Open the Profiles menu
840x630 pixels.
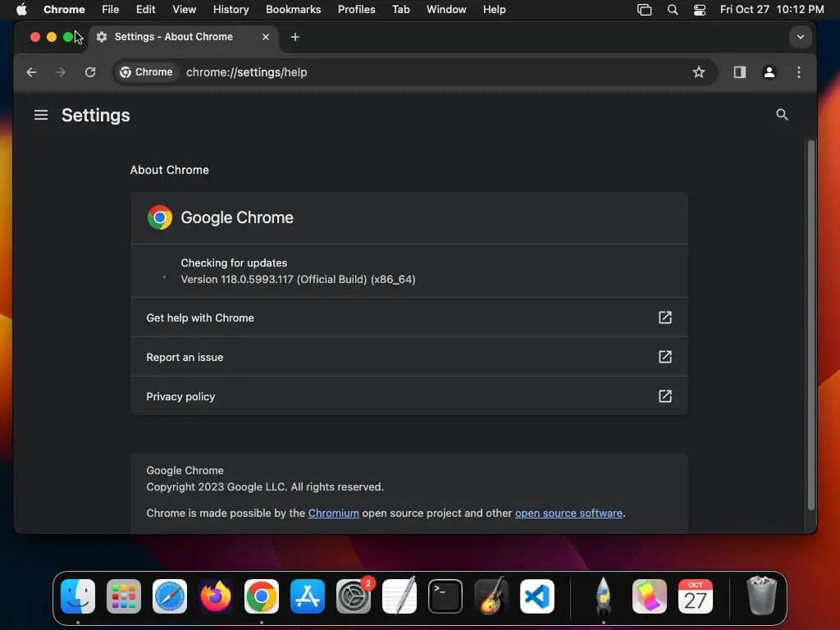[x=356, y=10]
